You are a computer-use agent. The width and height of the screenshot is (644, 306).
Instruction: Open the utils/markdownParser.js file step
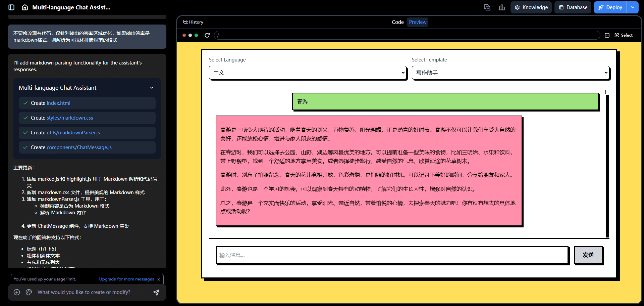[87, 133]
